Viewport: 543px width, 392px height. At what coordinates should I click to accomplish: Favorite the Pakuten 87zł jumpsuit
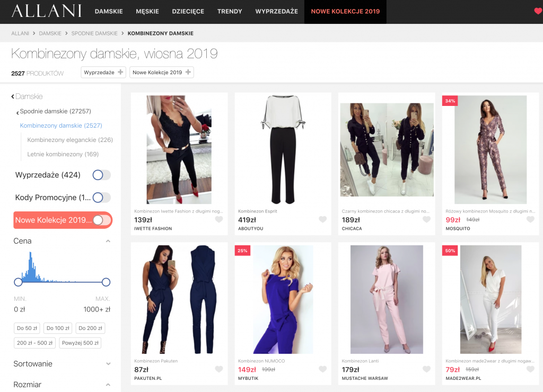219,369
